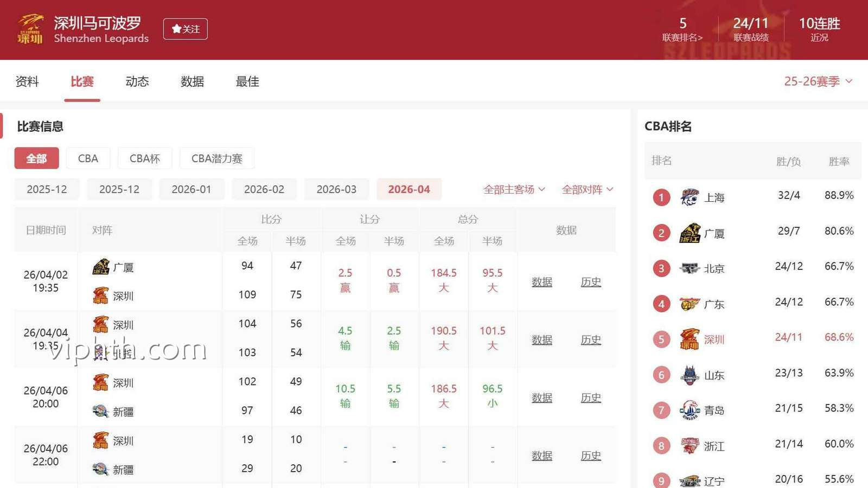The width and height of the screenshot is (868, 488).
Task: Filter matches by CBA杯
Action: (x=145, y=158)
